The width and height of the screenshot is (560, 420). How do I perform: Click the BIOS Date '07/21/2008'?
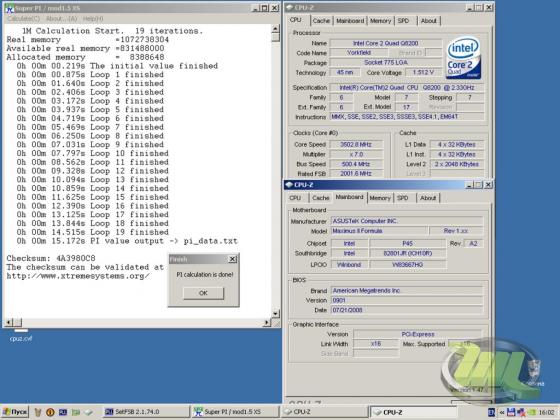tap(407, 310)
